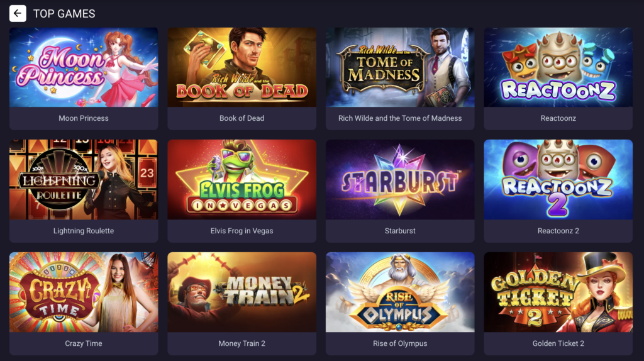
Task: Click the Lightning Roulette caption
Action: [84, 231]
